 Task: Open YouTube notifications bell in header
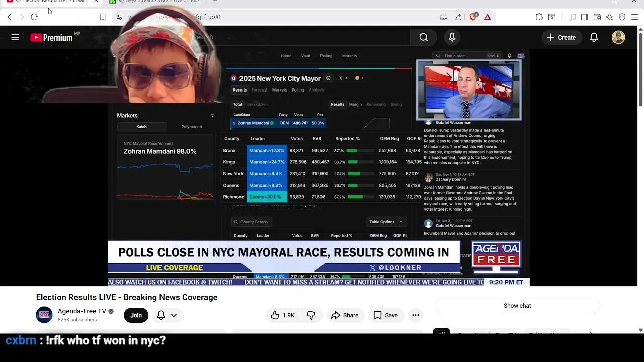point(594,37)
